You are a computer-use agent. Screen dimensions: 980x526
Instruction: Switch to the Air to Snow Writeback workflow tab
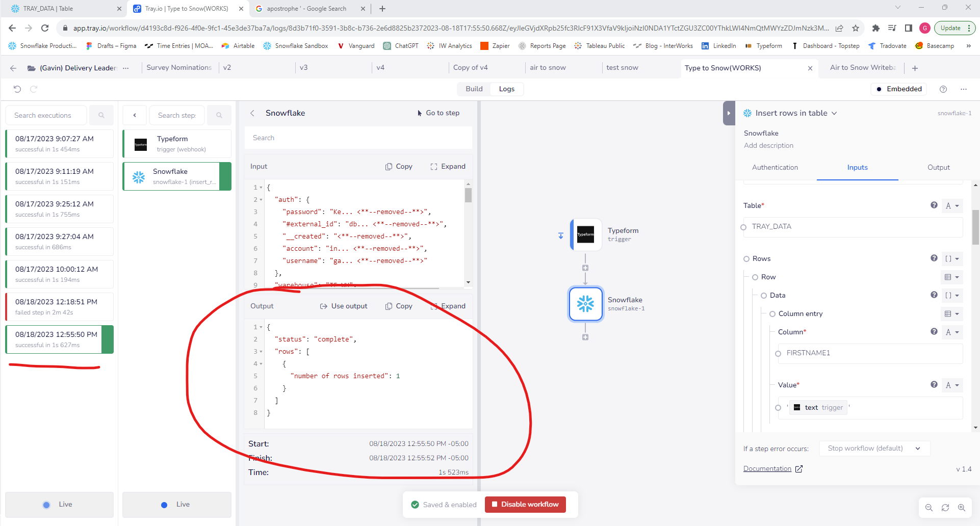(x=863, y=68)
